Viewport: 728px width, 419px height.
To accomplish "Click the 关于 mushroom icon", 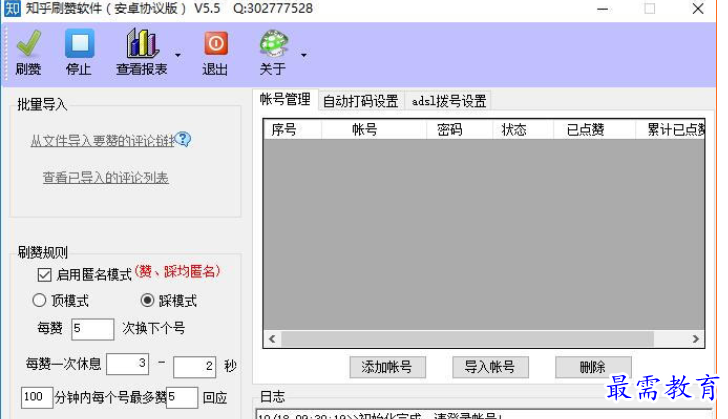I will click(273, 43).
